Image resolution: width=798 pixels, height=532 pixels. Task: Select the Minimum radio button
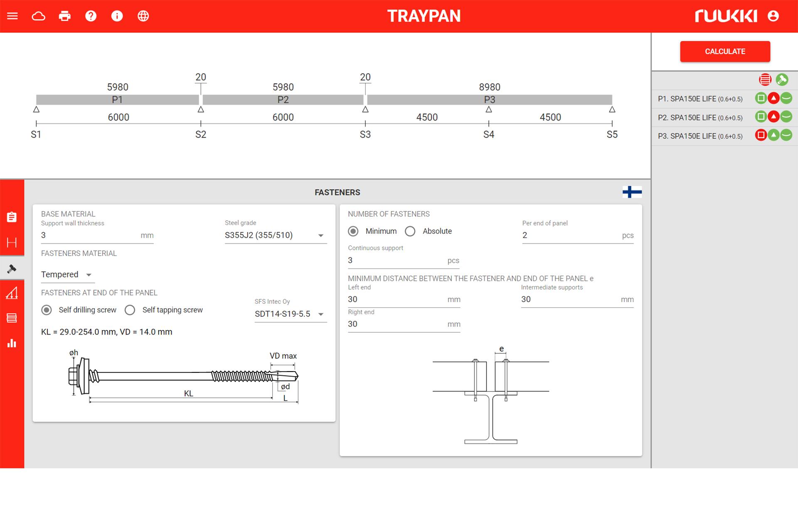click(x=353, y=231)
